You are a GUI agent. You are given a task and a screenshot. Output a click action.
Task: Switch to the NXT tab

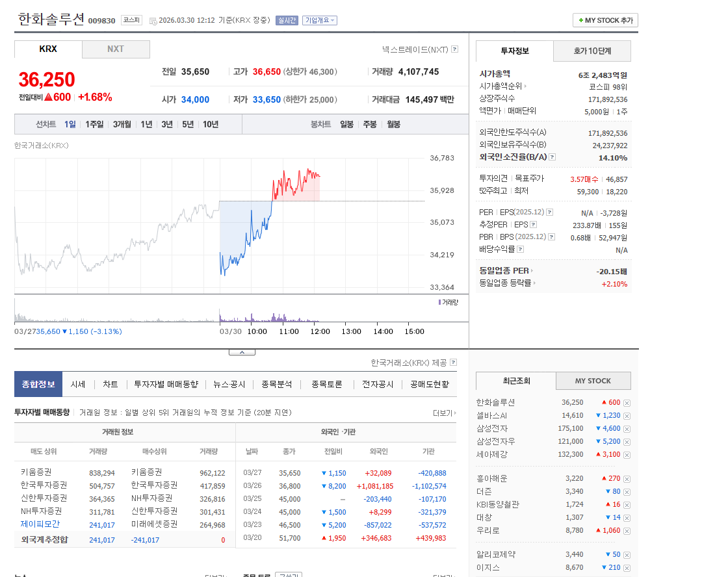[116, 49]
